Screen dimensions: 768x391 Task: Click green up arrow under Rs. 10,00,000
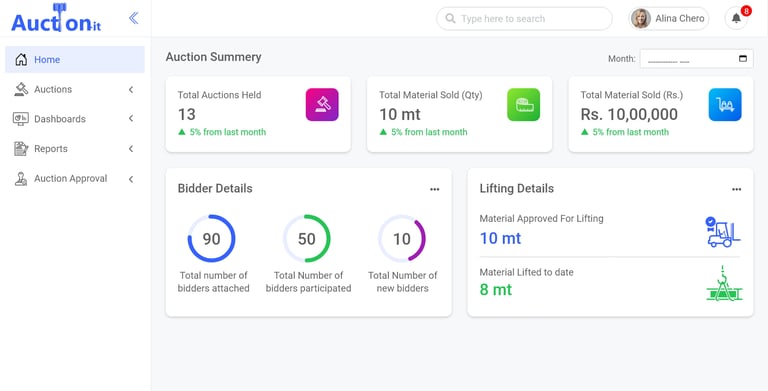(584, 132)
